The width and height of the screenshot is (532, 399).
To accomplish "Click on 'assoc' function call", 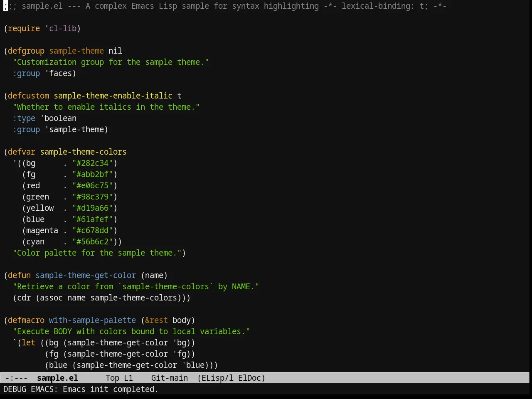I will 51,298.
